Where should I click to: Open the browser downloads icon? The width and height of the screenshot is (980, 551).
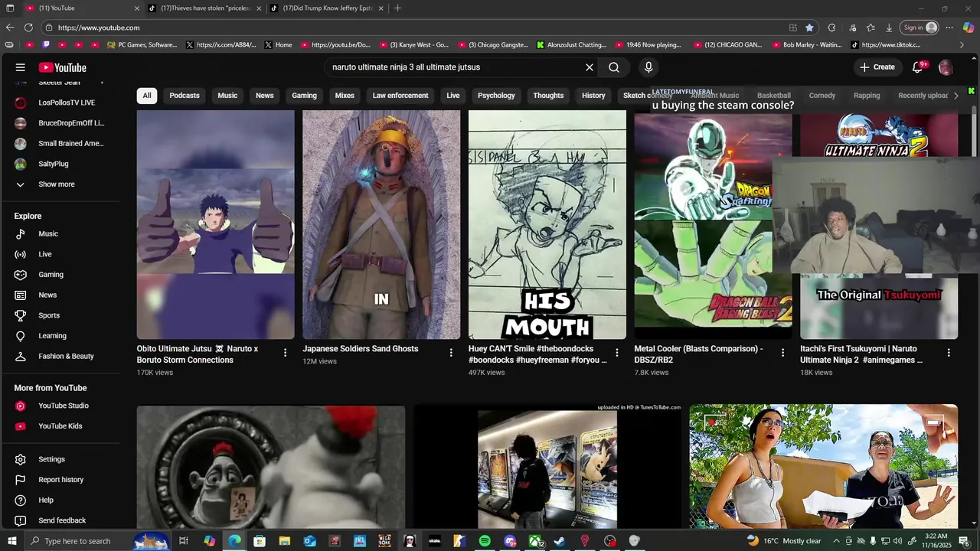pos(889,28)
